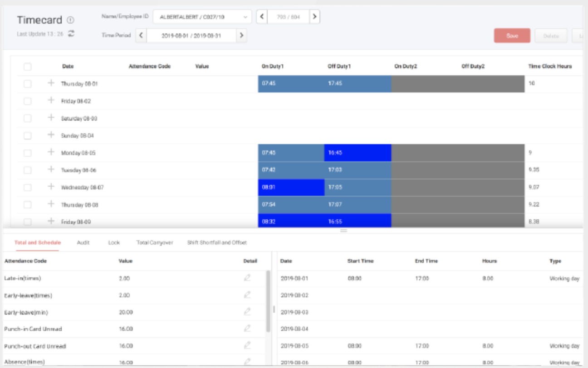Click previous Time Period arrow
The width and height of the screenshot is (588, 368).
[141, 35]
